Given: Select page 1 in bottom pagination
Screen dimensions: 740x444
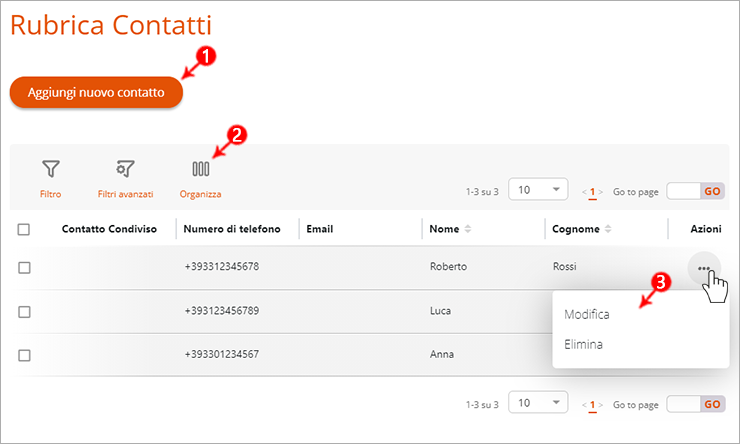Looking at the screenshot, I should tap(592, 405).
